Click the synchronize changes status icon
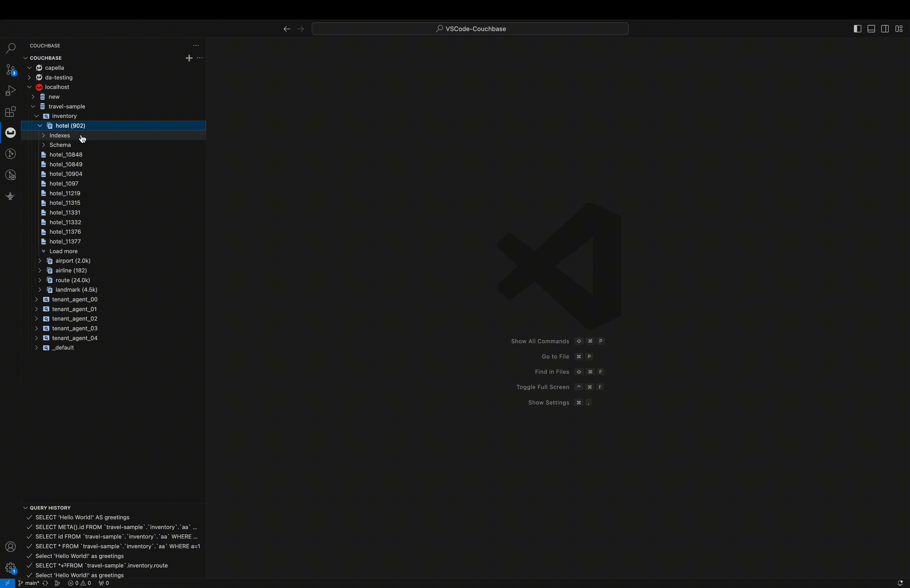The width and height of the screenshot is (910, 588). coord(45,583)
